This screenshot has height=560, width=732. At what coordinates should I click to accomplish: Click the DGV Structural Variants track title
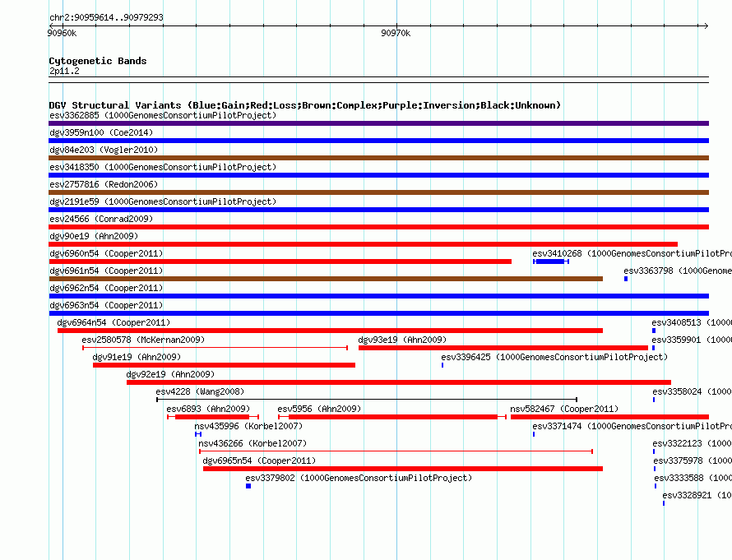[304, 105]
